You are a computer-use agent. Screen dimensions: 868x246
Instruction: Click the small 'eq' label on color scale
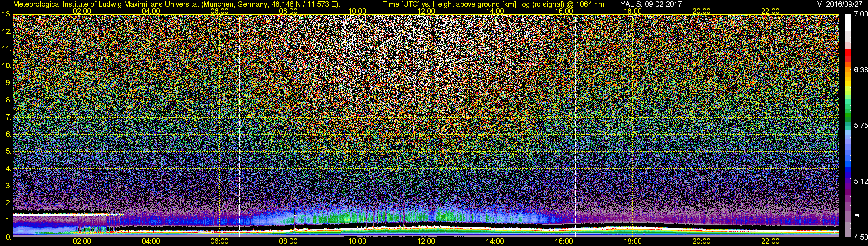(x=857, y=215)
